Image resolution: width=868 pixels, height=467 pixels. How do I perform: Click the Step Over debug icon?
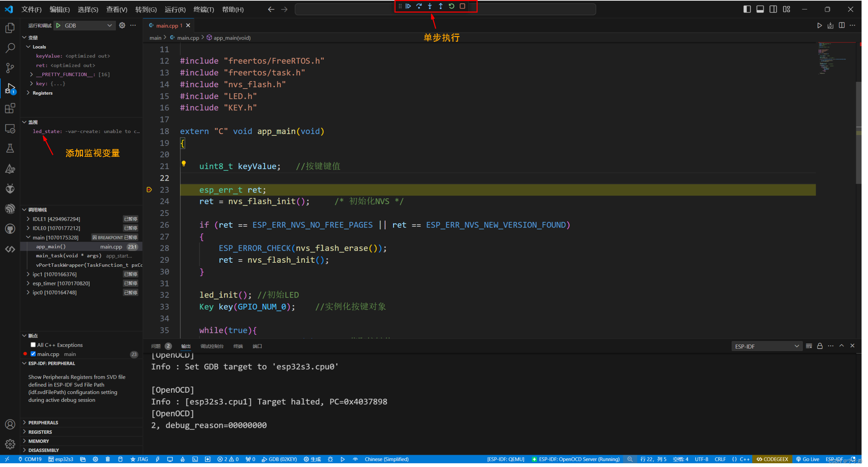click(419, 6)
